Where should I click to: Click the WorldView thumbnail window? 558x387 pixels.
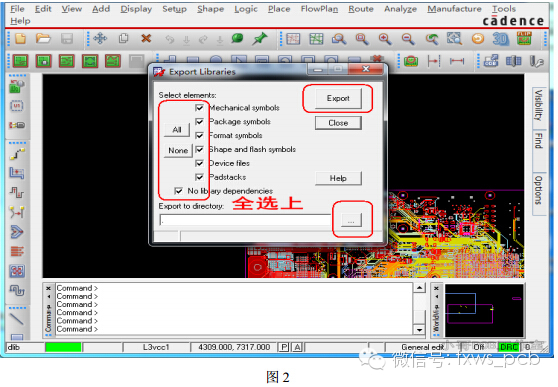click(484, 310)
